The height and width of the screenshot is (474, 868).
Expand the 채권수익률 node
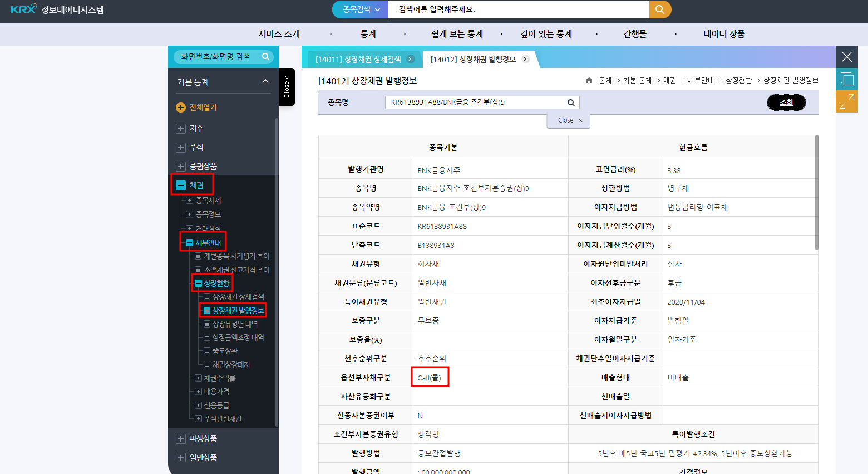click(198, 378)
